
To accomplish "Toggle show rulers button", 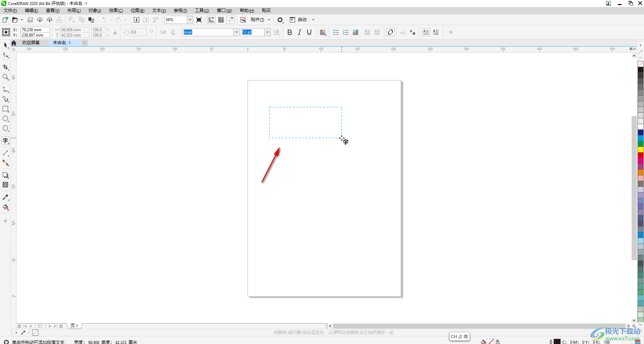I will (211, 20).
